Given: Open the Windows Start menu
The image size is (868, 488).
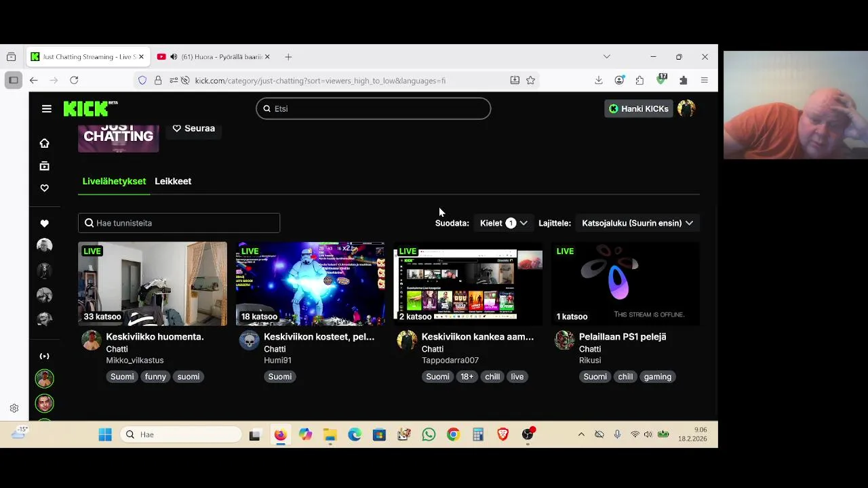Looking at the screenshot, I should [x=105, y=434].
